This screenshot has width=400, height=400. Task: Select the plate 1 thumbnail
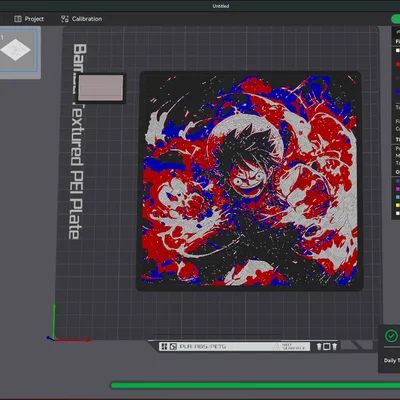tap(19, 50)
